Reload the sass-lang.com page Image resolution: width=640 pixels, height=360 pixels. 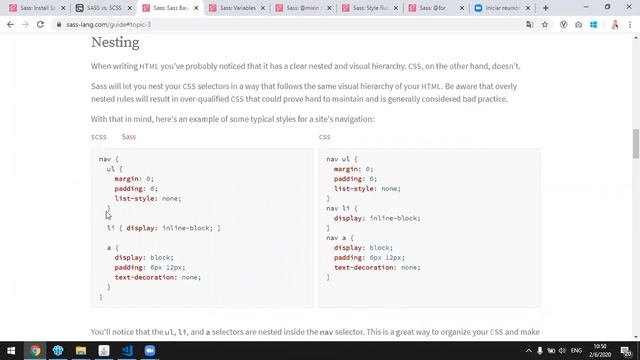(40, 24)
